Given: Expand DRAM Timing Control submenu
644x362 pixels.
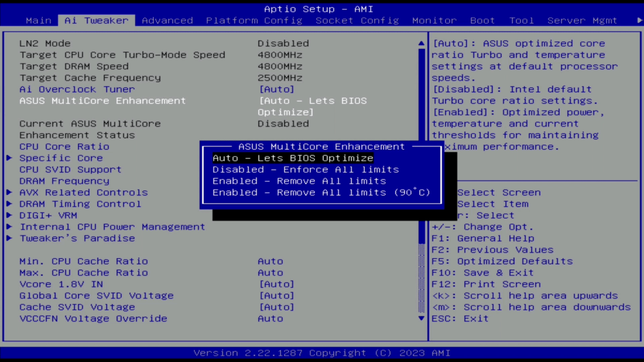Looking at the screenshot, I should [80, 204].
